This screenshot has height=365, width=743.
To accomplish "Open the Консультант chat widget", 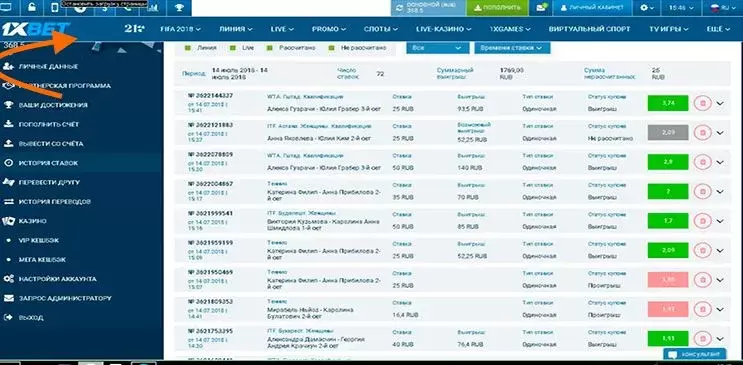I will 695,354.
